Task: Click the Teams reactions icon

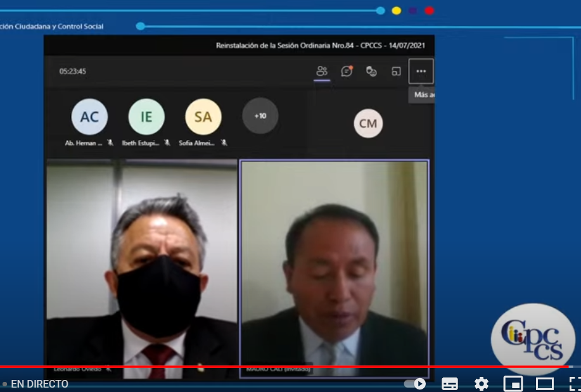Action: click(371, 71)
